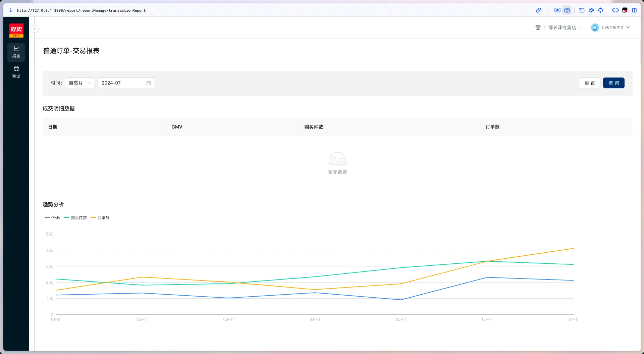644x354 pixels.
Task: Click the 01-11 x-axis label
Action: point(56,319)
